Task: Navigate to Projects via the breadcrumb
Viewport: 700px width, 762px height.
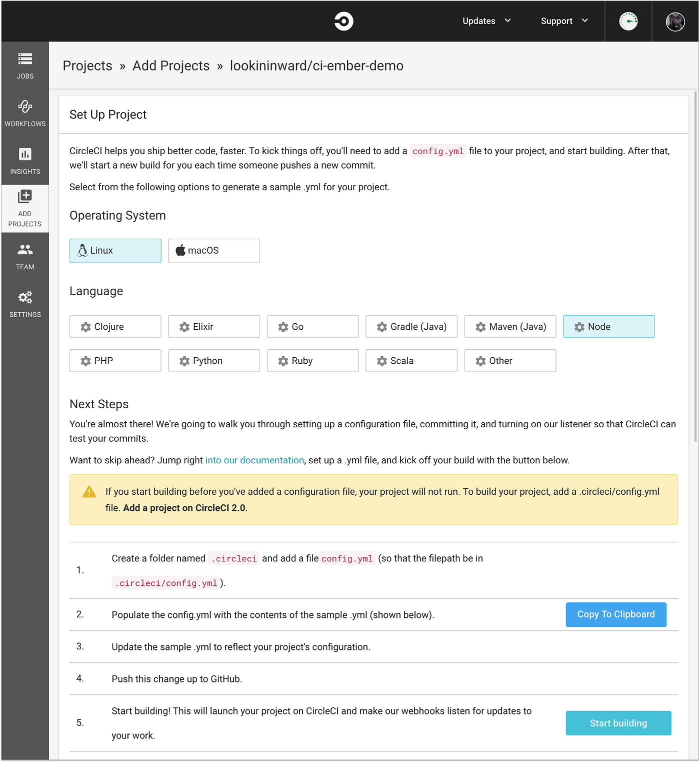Action: 87,66
